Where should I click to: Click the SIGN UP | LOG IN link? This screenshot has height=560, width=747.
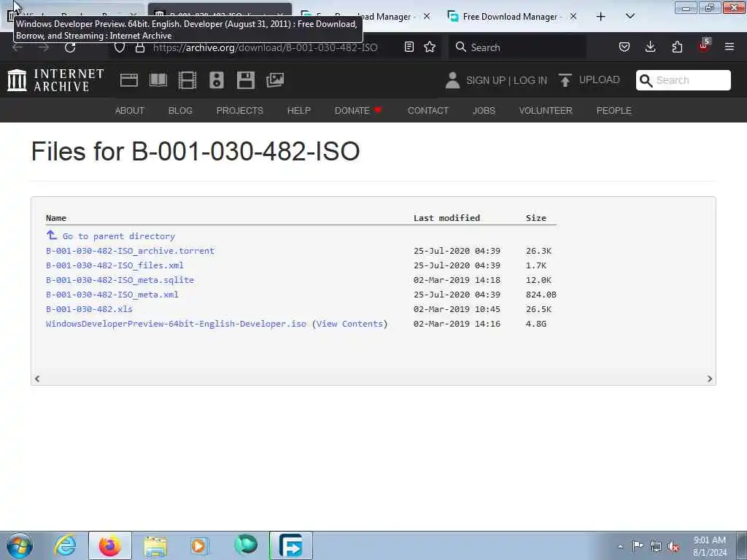(506, 80)
